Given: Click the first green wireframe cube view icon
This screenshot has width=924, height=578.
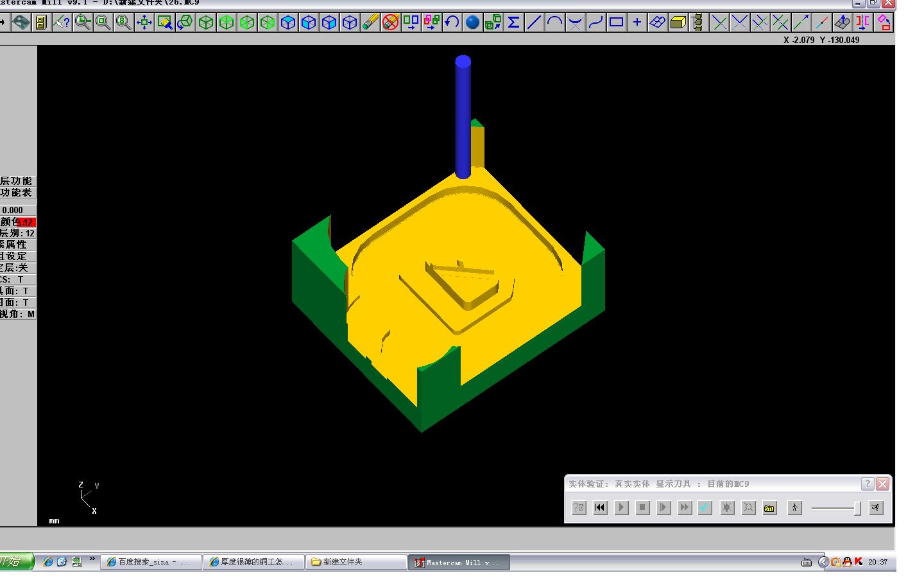Looking at the screenshot, I should pyautogui.click(x=206, y=22).
